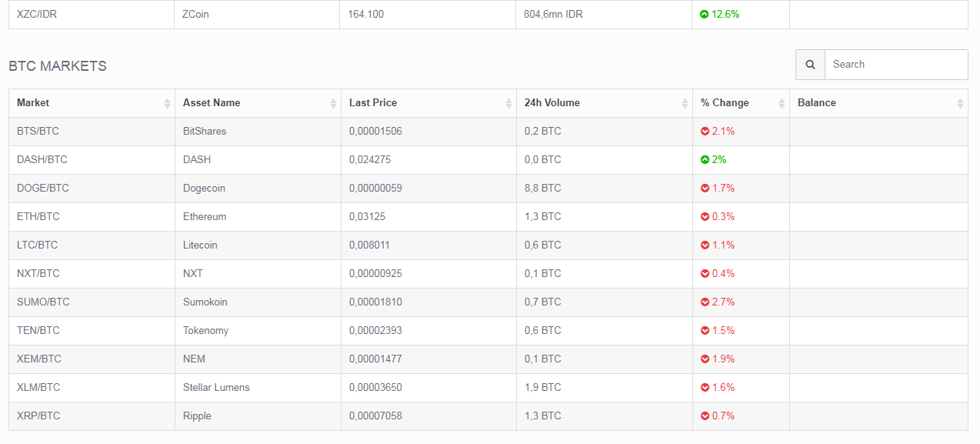Screen dimensions: 980x444
Task: Open the XEM/BTC market
Action: coord(38,359)
